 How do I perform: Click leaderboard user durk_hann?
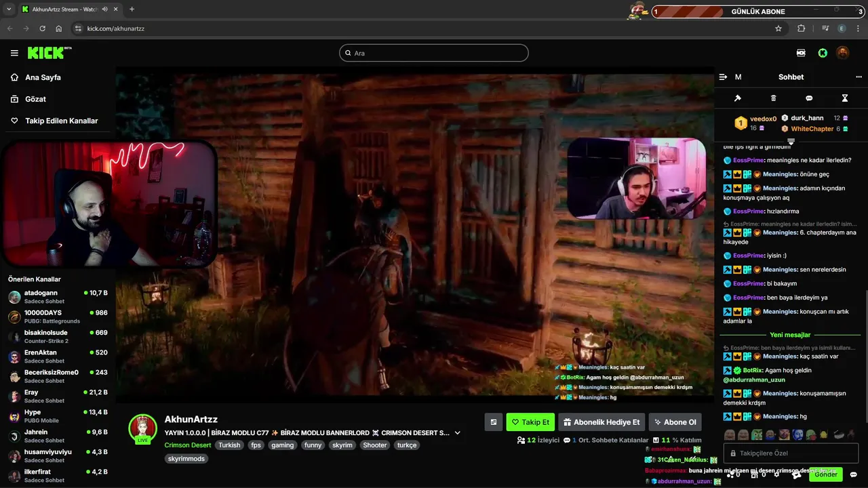(807, 118)
